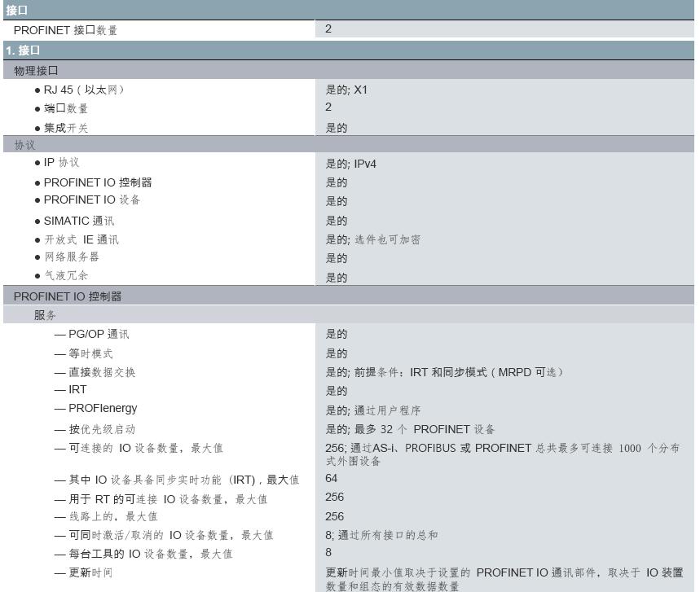Select the "服务" subsection header

coord(349,315)
